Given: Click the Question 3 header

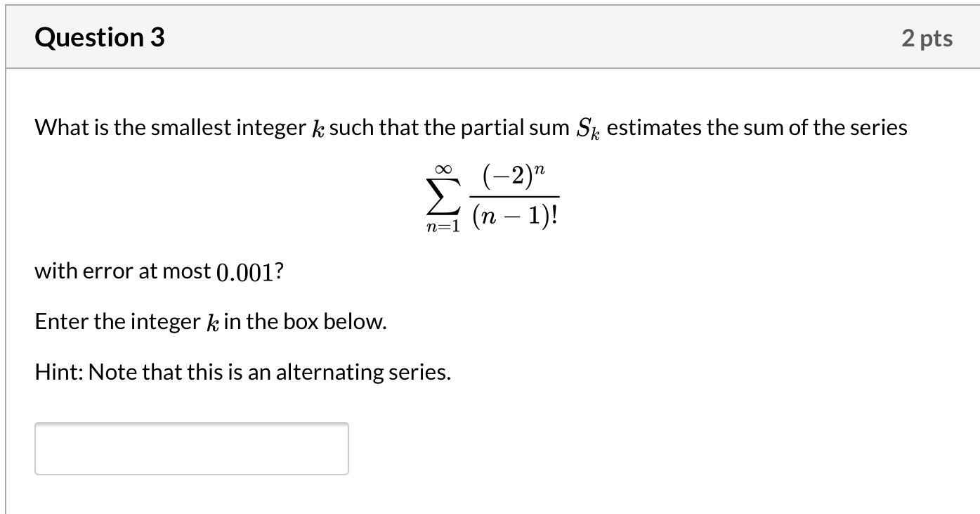Looking at the screenshot, I should tap(99, 37).
